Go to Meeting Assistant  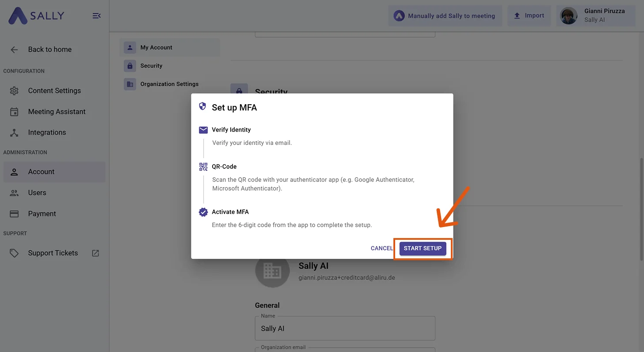point(54,112)
